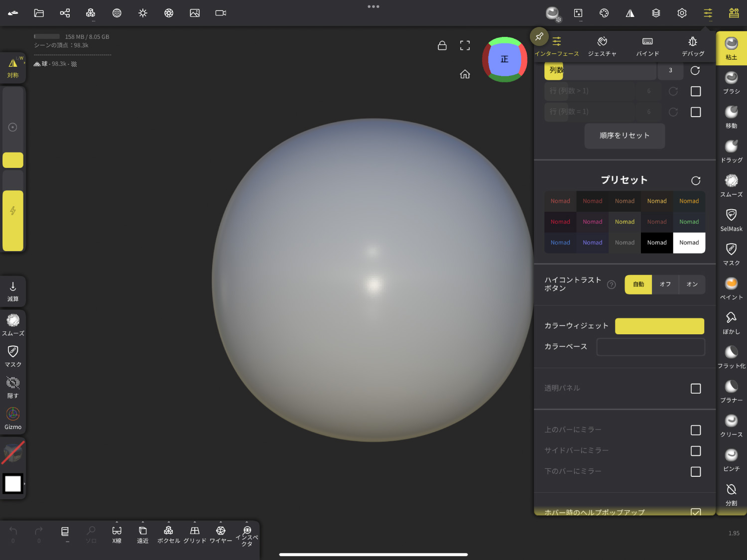Image resolution: width=747 pixels, height=560 pixels.
Task: Click the view orientation cube 正 face
Action: pos(504,59)
